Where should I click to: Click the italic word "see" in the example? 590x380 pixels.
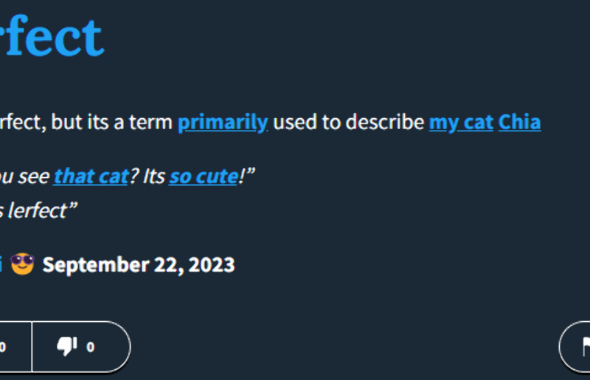click(34, 176)
